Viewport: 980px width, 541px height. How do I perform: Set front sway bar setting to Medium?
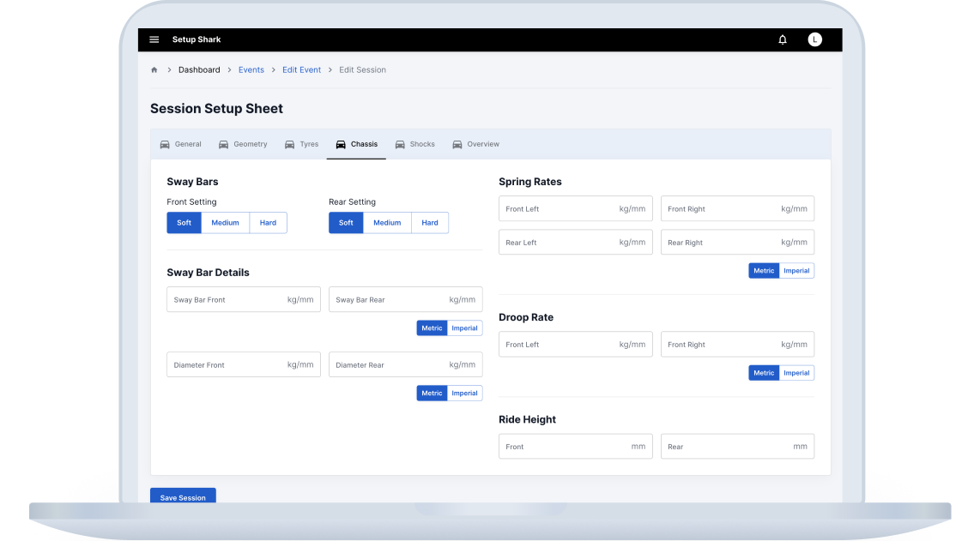225,223
